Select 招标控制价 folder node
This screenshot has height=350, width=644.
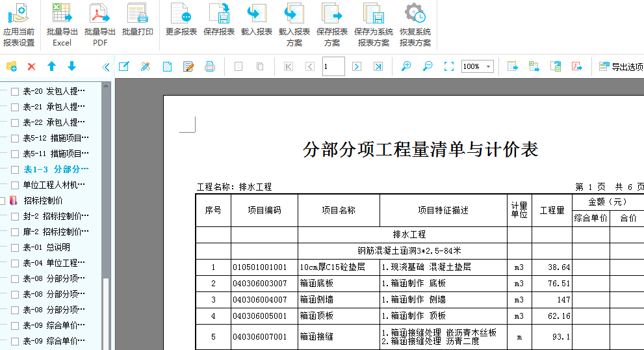43,201
